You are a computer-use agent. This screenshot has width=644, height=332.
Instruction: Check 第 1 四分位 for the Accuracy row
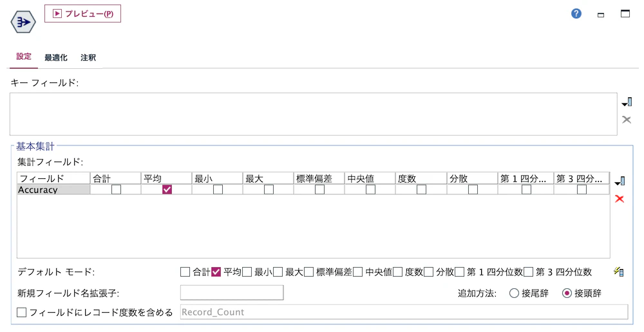pyautogui.click(x=526, y=190)
